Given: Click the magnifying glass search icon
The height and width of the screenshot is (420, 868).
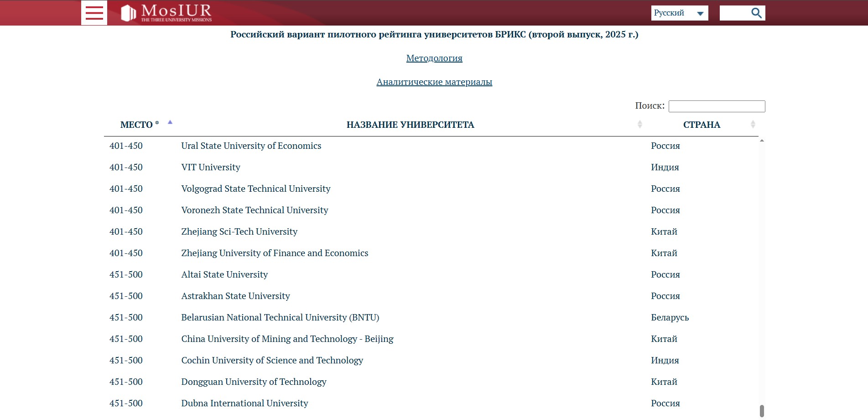Looking at the screenshot, I should 756,13.
